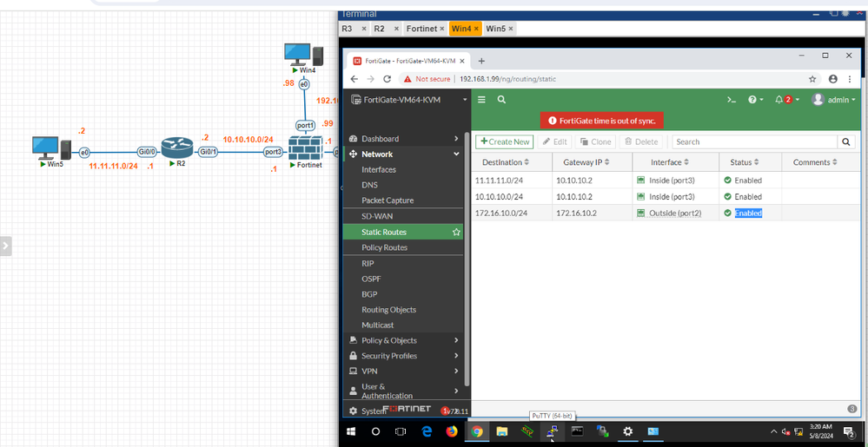Open the FortiGate-VM64-KVM host dropdown

tap(408, 100)
